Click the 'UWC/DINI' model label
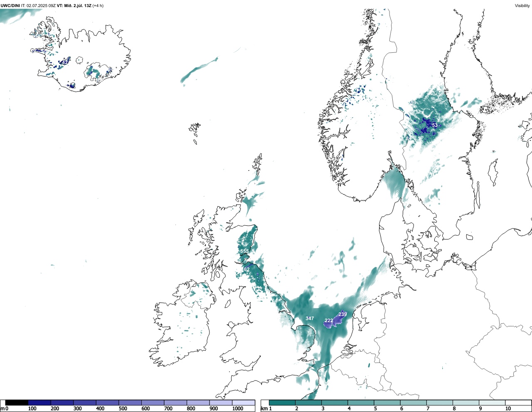Image resolution: width=532 pixels, height=412 pixels. pyautogui.click(x=10, y=5)
